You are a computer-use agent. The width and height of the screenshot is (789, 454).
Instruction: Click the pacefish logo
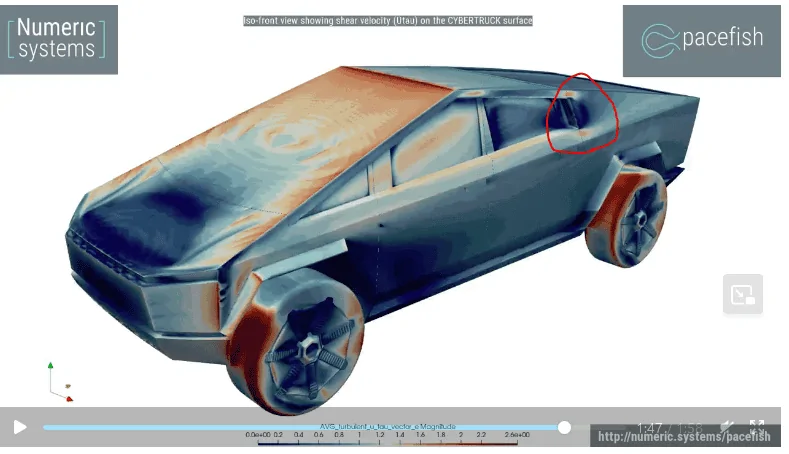[x=701, y=41]
